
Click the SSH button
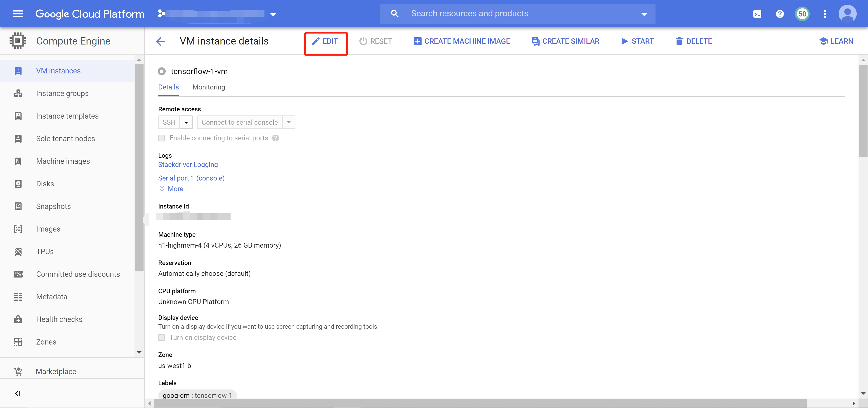click(x=169, y=122)
